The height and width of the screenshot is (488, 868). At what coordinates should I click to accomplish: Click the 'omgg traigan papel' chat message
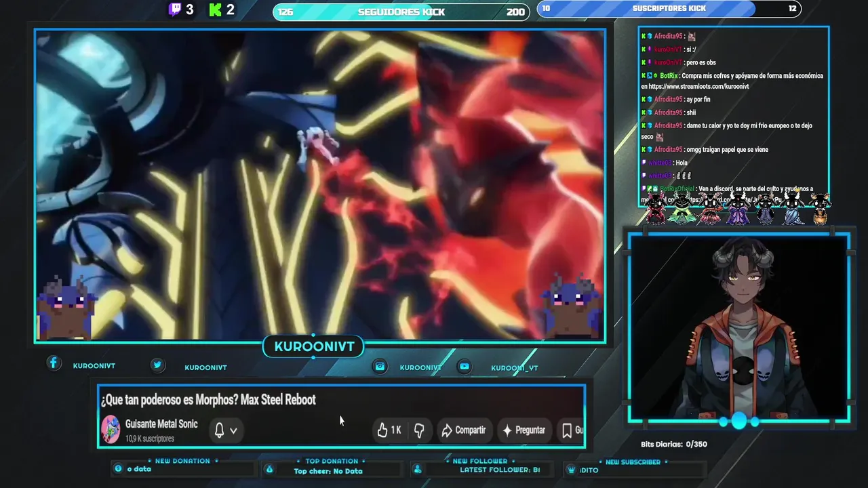[728, 149]
